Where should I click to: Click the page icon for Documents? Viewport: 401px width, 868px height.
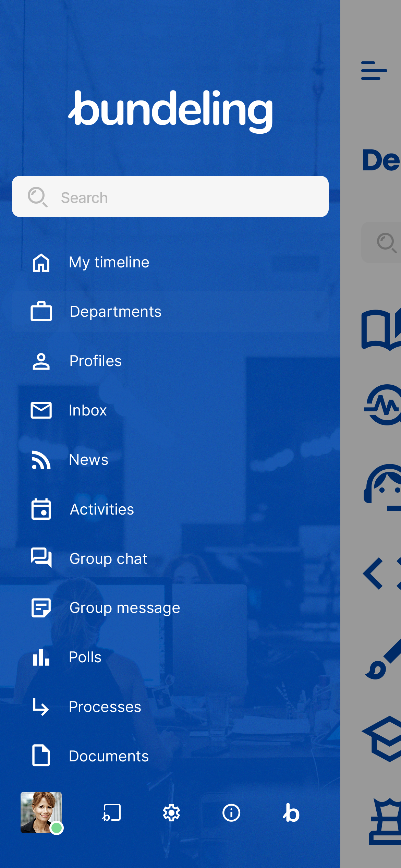click(x=41, y=755)
